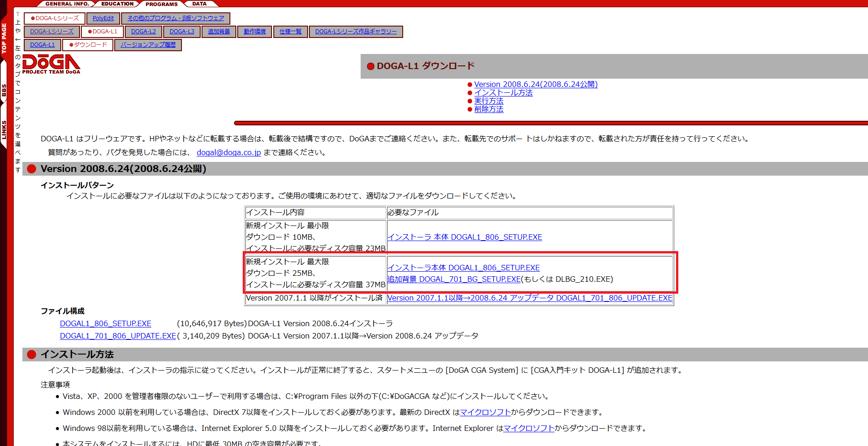The width and height of the screenshot is (868, 446).
Task: Click the インストール内容 table header cell
Action: pyautogui.click(x=316, y=212)
